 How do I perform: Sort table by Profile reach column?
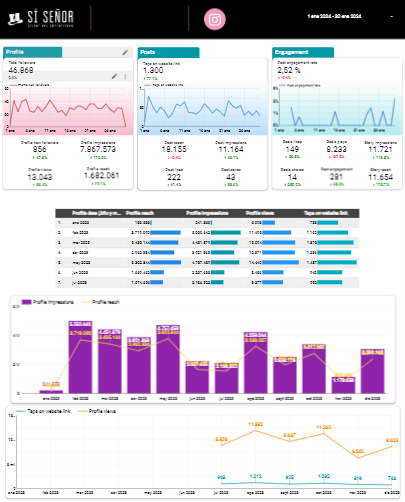(x=139, y=213)
